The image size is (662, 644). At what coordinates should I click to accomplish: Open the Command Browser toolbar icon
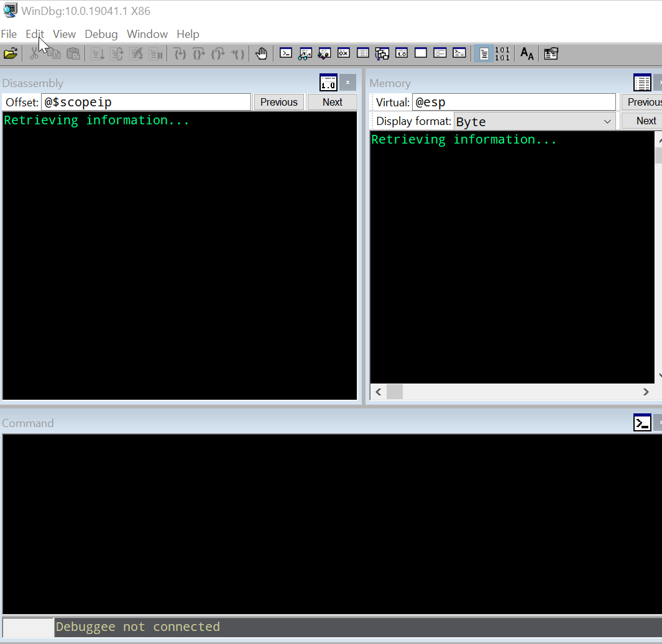pyautogui.click(x=459, y=53)
